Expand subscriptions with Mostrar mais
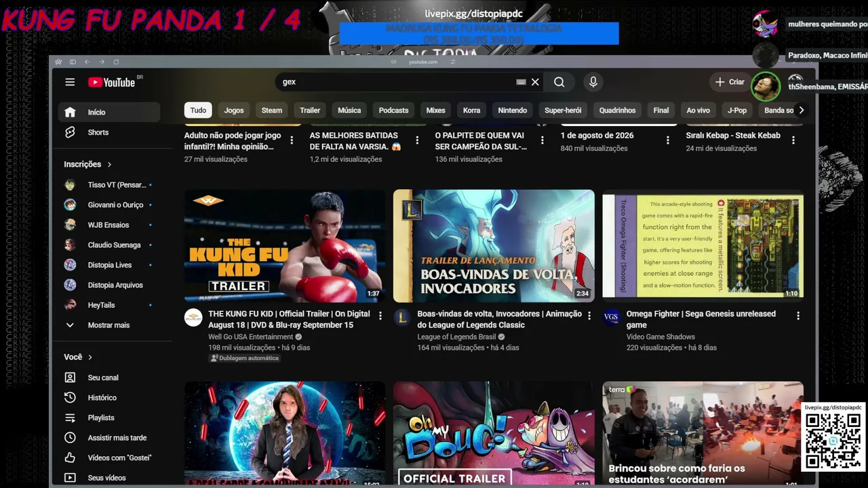The image size is (868, 488). (109, 325)
